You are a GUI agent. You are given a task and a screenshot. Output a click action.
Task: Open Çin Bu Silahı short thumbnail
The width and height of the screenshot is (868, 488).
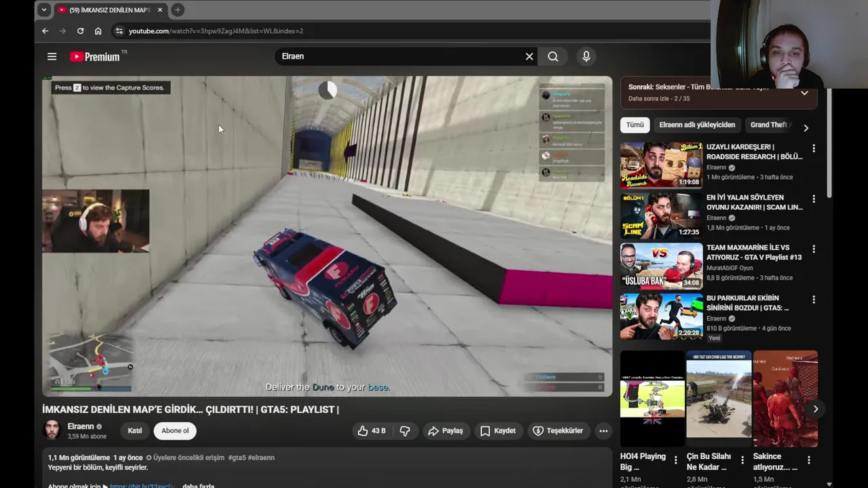[719, 399]
